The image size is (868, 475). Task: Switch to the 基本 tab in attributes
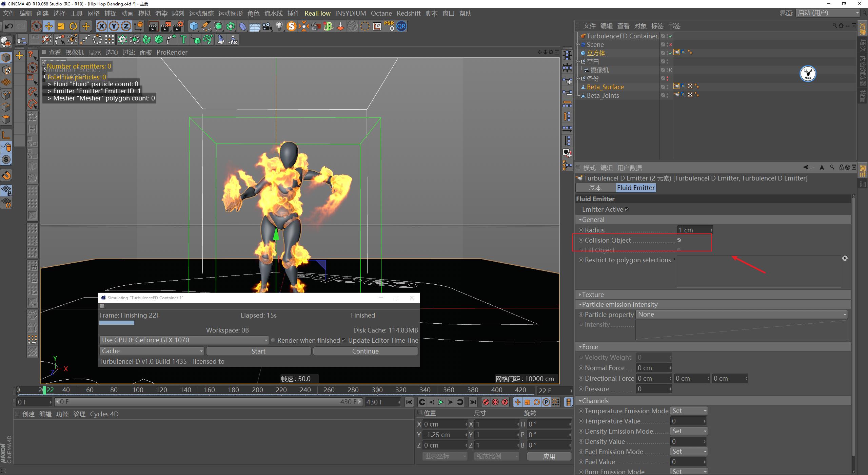(x=596, y=188)
